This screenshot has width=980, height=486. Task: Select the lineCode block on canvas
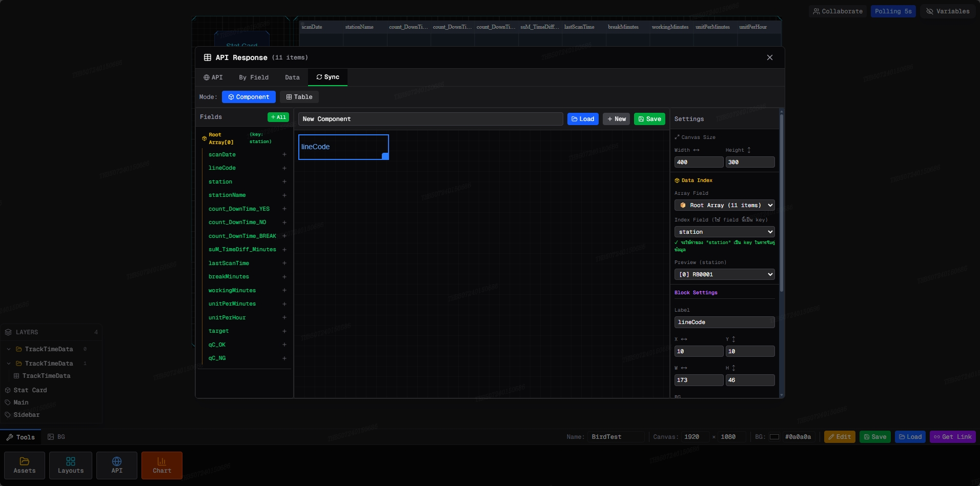[x=343, y=147]
